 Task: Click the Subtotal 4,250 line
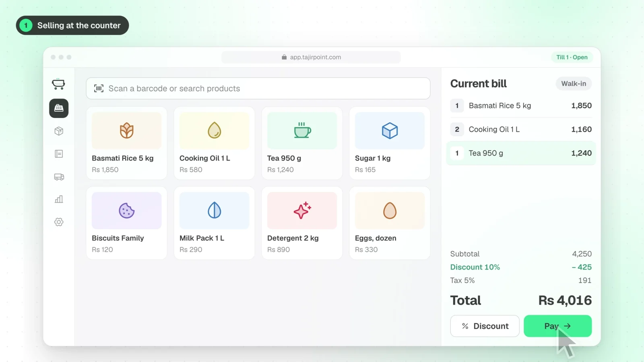click(521, 254)
